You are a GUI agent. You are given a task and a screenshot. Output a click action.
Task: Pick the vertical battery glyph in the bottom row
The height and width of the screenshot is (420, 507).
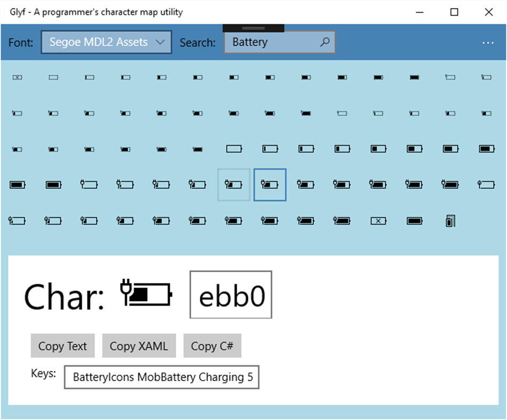tap(450, 221)
